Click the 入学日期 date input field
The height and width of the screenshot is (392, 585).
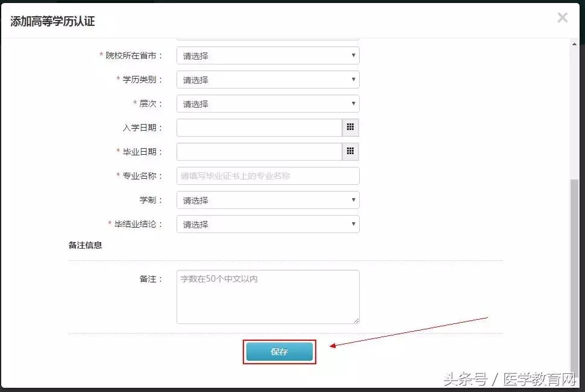tap(259, 127)
